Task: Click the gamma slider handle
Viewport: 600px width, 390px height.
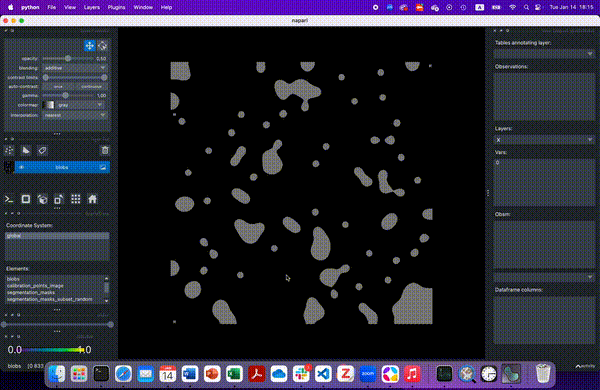Action: click(65, 95)
